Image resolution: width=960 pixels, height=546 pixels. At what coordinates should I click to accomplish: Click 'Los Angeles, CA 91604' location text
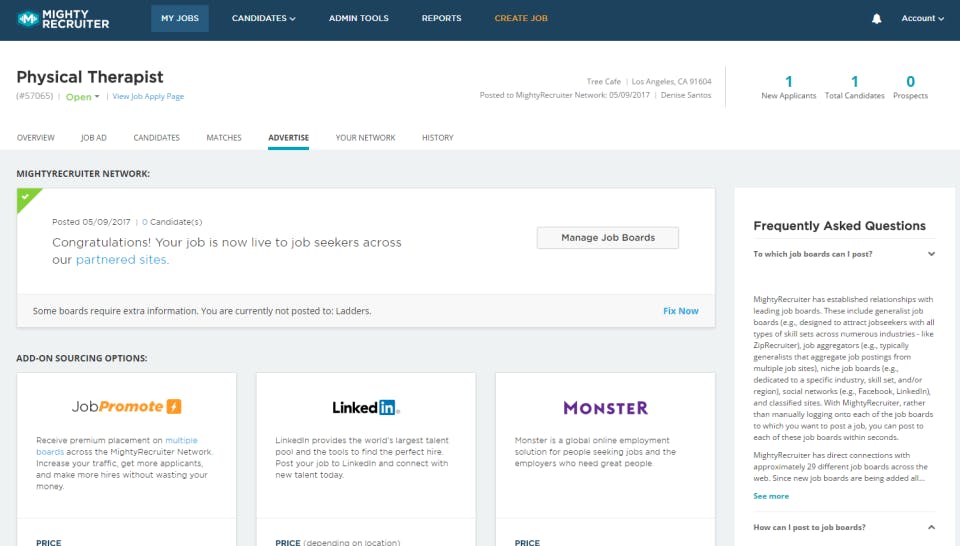pos(672,81)
